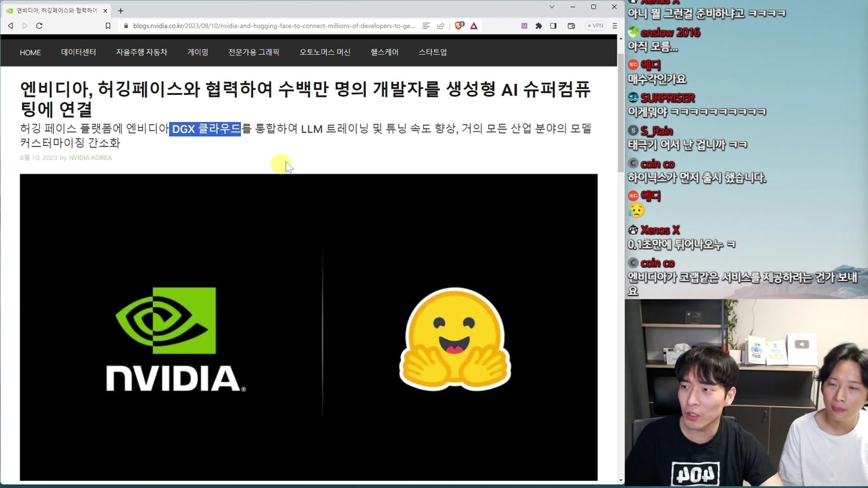The height and width of the screenshot is (488, 868).
Task: Open the 자율주행 자동차 navigation menu
Action: click(x=141, y=52)
